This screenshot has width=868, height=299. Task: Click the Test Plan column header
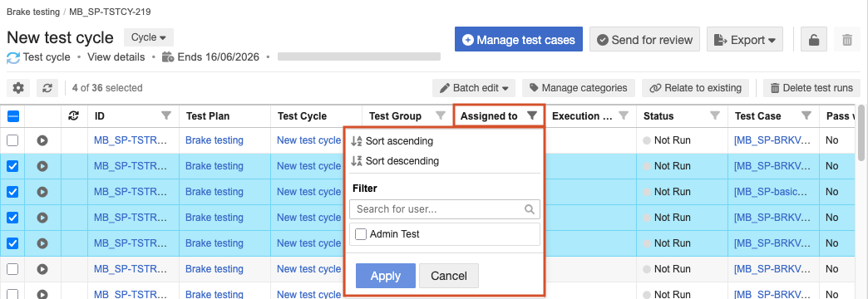208,116
